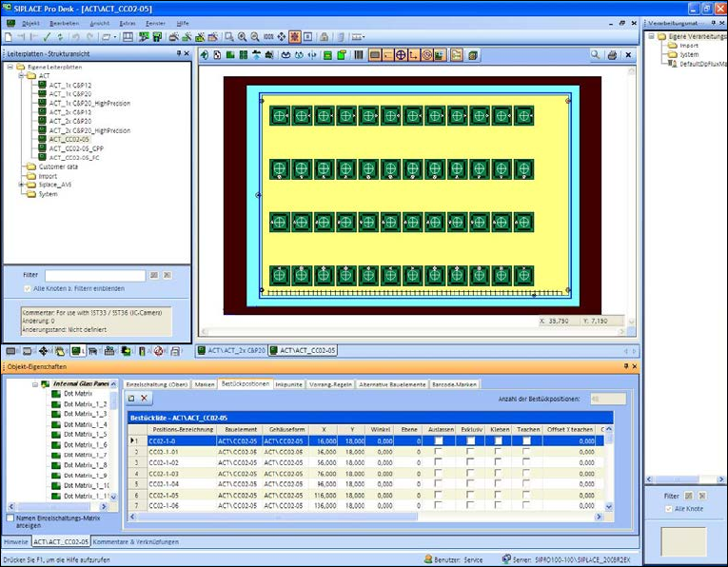Select table cell CC02-1-04
The image size is (728, 567).
click(183, 484)
